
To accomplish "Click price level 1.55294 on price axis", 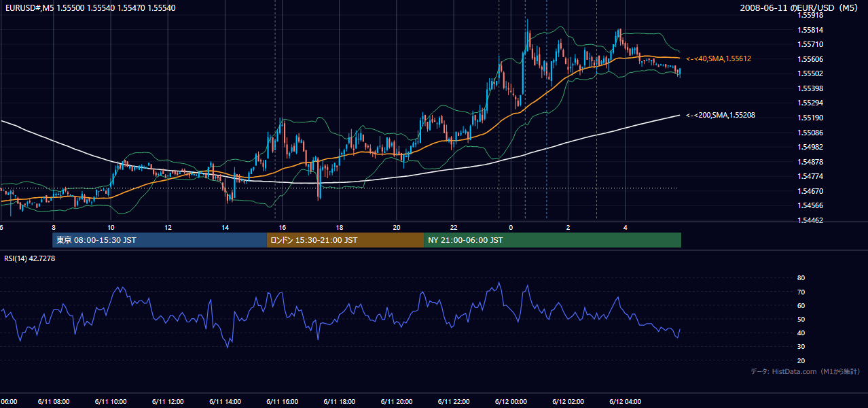I will [x=810, y=103].
